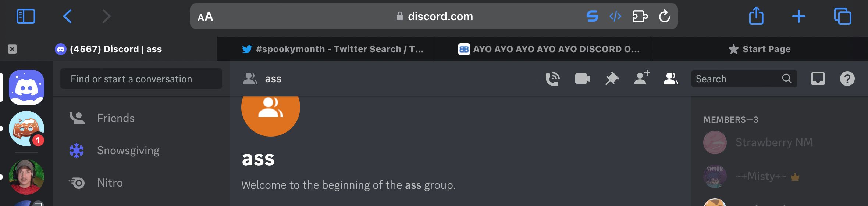This screenshot has width=868, height=206.
Task: Toggle the member list panel
Action: coord(670,79)
